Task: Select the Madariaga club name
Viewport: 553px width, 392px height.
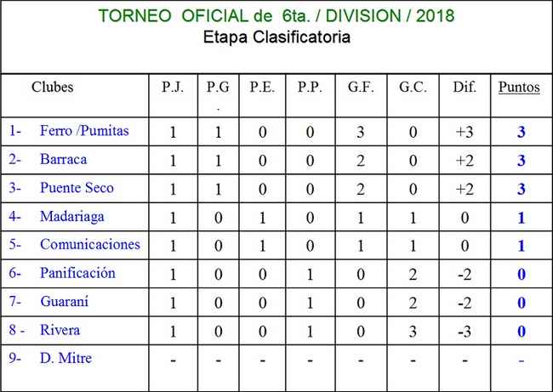Action: coord(71,216)
